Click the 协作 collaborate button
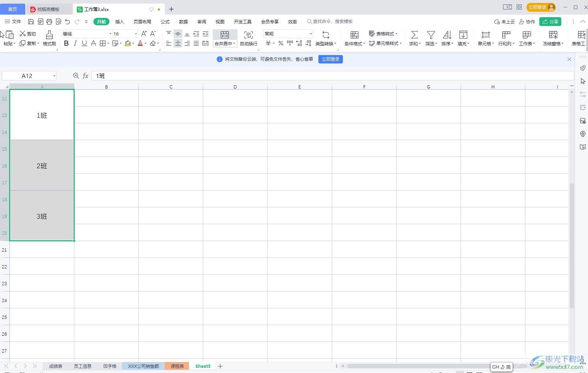 pos(527,22)
